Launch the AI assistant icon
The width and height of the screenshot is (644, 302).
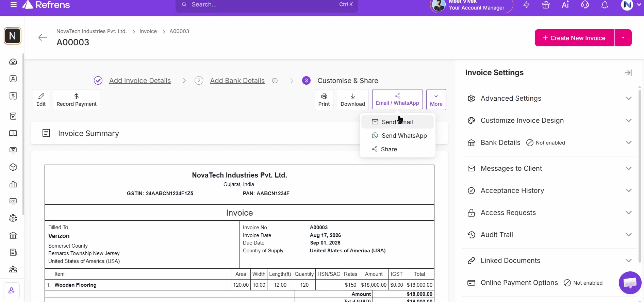click(565, 5)
